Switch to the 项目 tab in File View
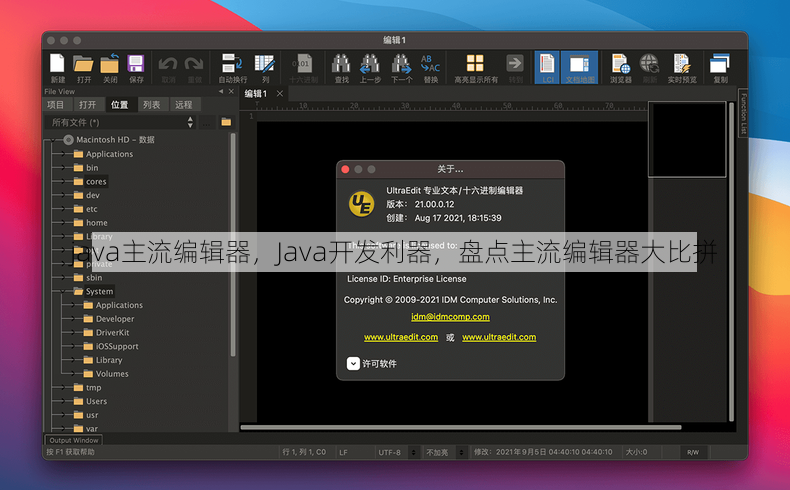The width and height of the screenshot is (790, 490). pyautogui.click(x=55, y=104)
